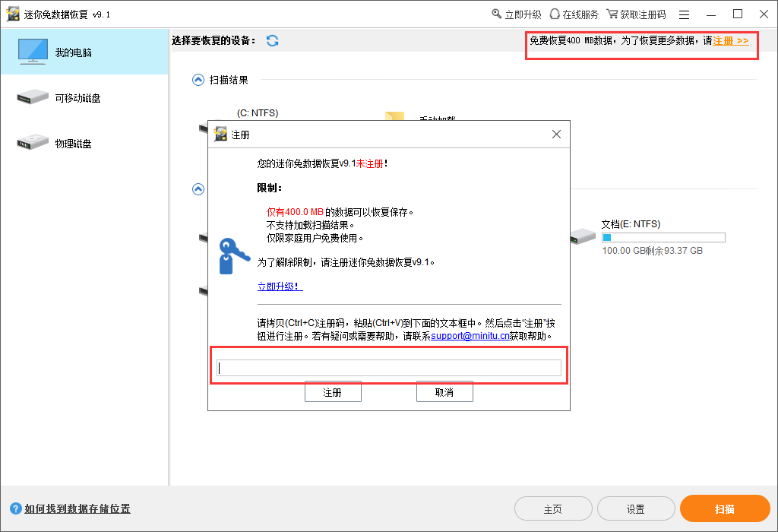Maximize the main application window
This screenshot has width=778, height=532.
click(x=738, y=14)
